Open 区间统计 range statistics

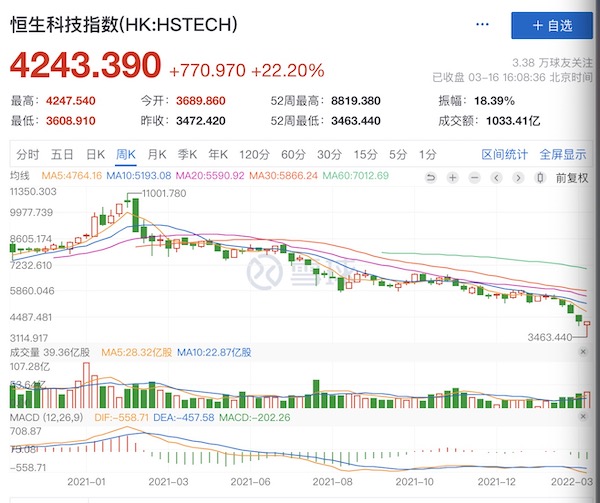[x=504, y=155]
